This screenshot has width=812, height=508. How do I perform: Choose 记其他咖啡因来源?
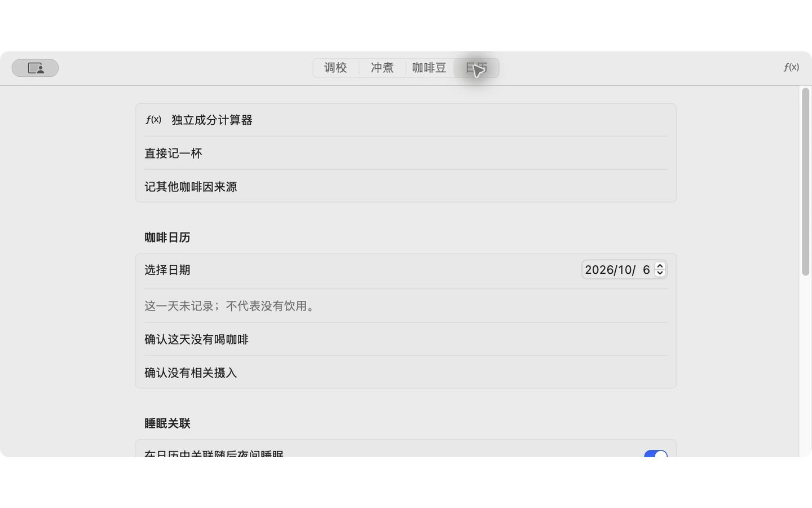coord(406,186)
